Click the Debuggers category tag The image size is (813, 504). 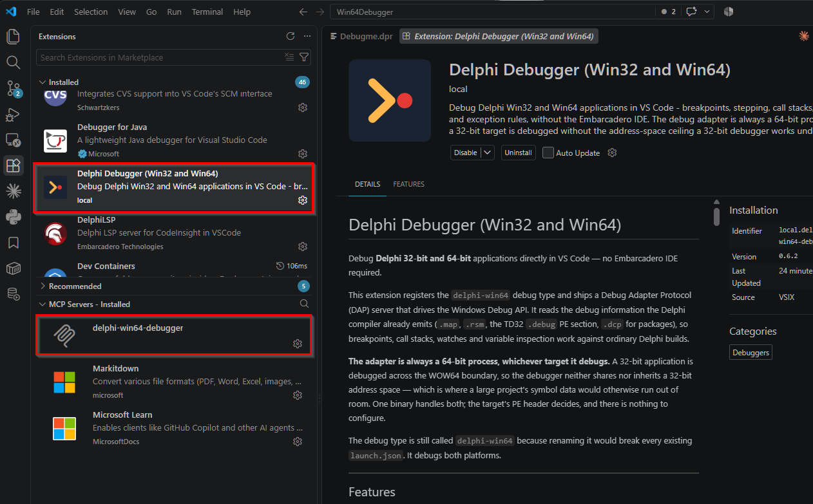pos(751,352)
